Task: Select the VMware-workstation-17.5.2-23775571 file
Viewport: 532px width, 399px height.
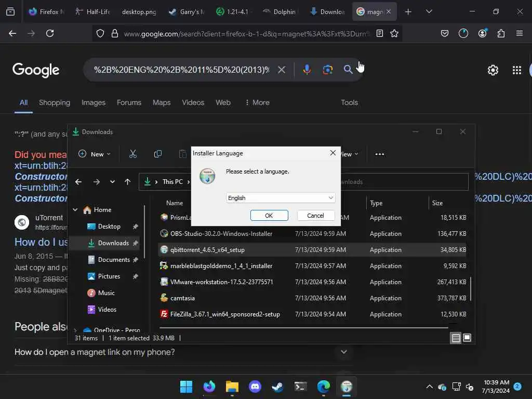Action: (x=312, y=282)
